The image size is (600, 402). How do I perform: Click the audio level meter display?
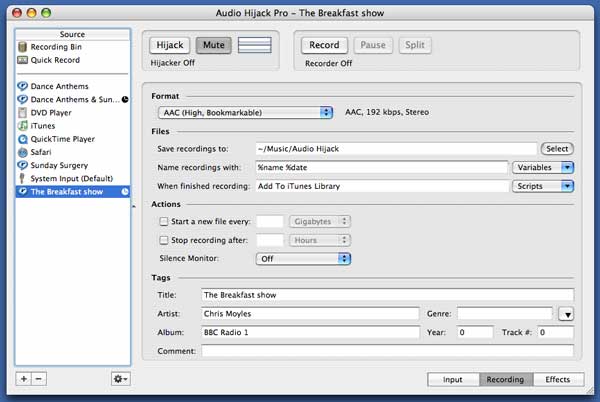pyautogui.click(x=254, y=45)
